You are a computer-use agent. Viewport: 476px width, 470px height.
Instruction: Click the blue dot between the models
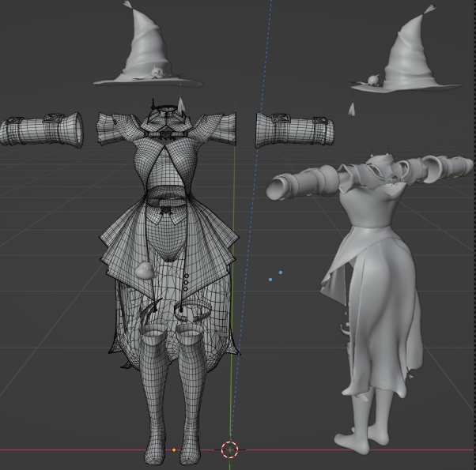[270, 279]
